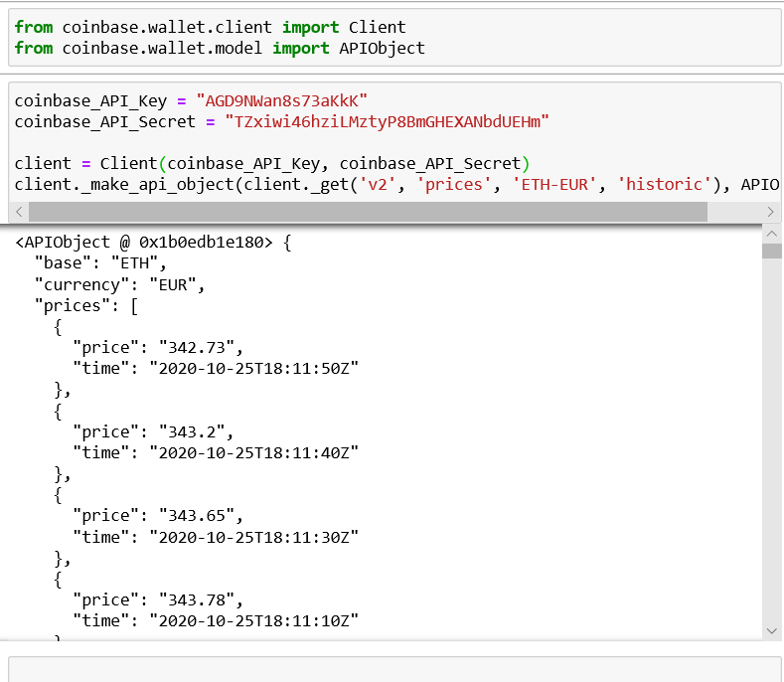Click the price value 342.73
This screenshot has width=784, height=682.
pos(196,347)
